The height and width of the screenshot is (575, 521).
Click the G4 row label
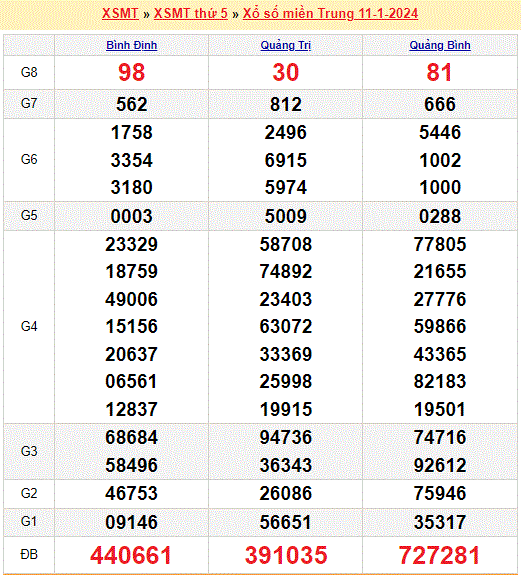(29, 326)
